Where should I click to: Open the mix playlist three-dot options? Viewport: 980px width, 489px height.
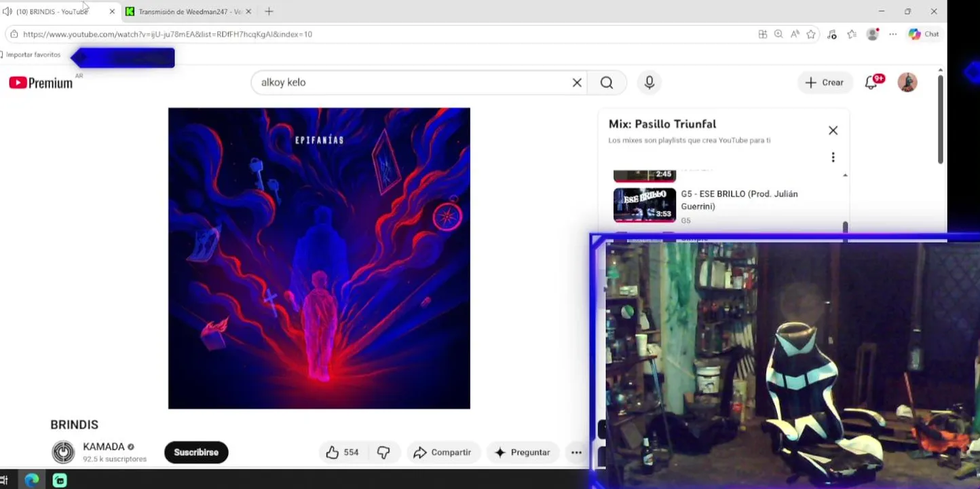tap(833, 158)
